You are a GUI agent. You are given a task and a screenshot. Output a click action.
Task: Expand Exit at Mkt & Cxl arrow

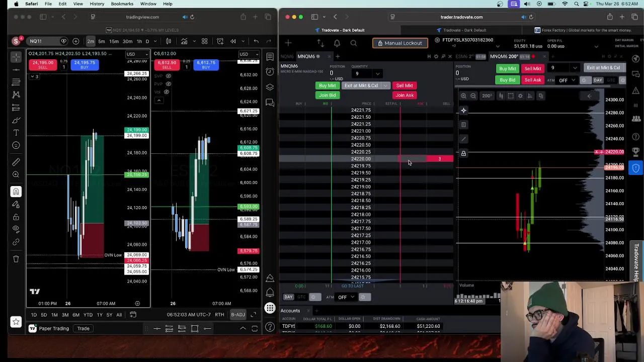385,86
